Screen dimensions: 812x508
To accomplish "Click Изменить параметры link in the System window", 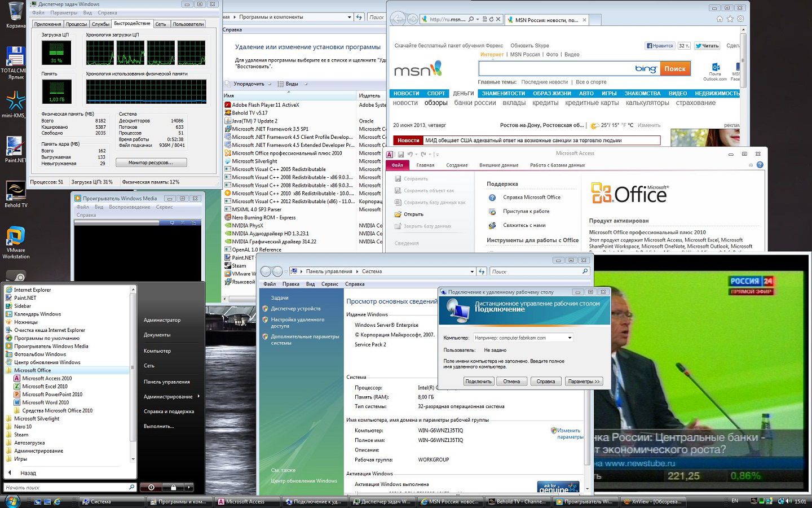I will 570,433.
